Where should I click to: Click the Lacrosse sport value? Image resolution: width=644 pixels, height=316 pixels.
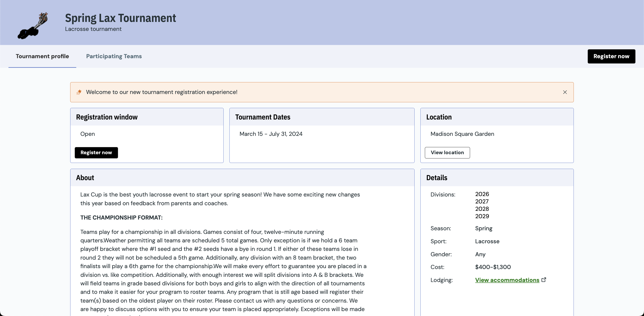(487, 241)
